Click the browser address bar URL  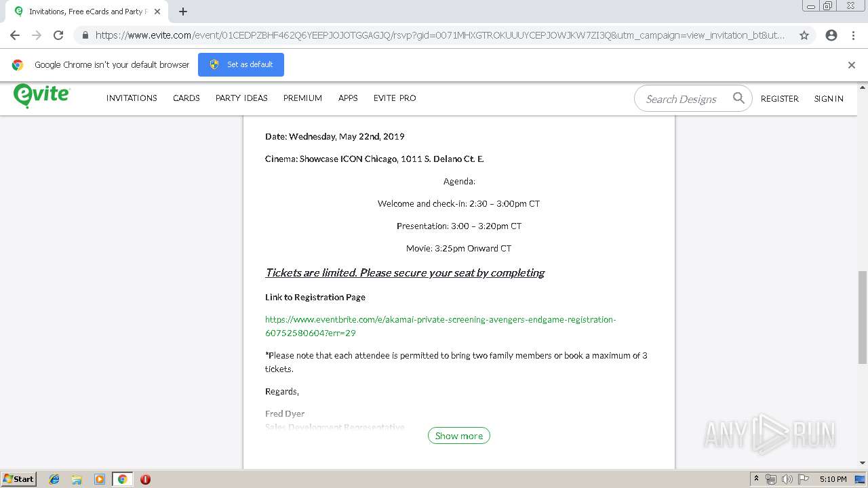(439, 35)
